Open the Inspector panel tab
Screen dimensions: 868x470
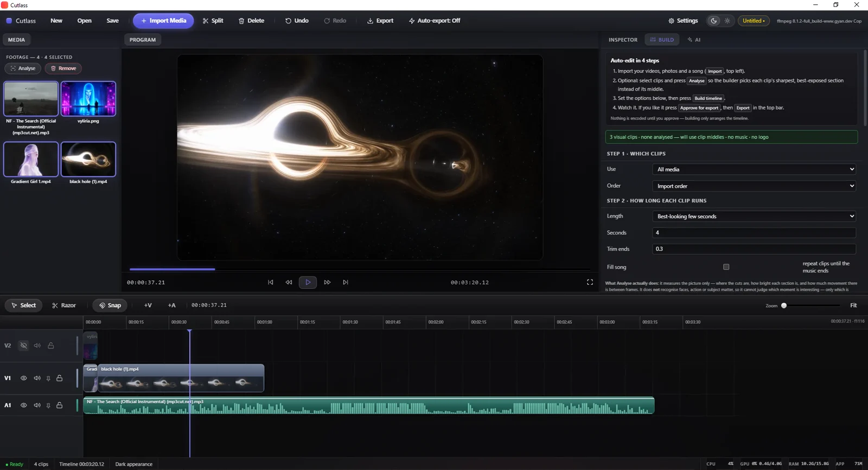623,40
